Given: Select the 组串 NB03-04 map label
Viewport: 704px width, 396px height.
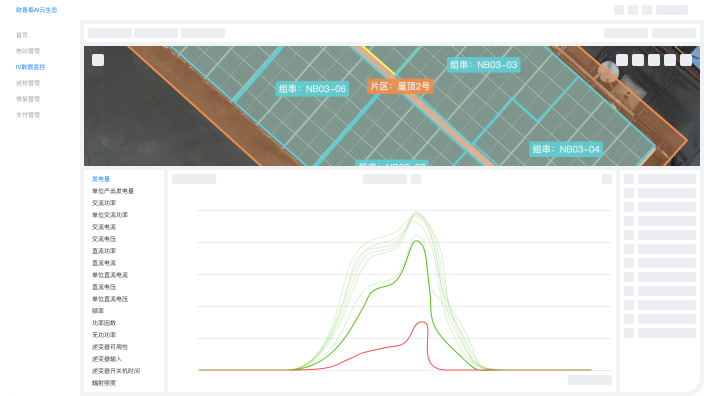Looking at the screenshot, I should pyautogui.click(x=566, y=149).
